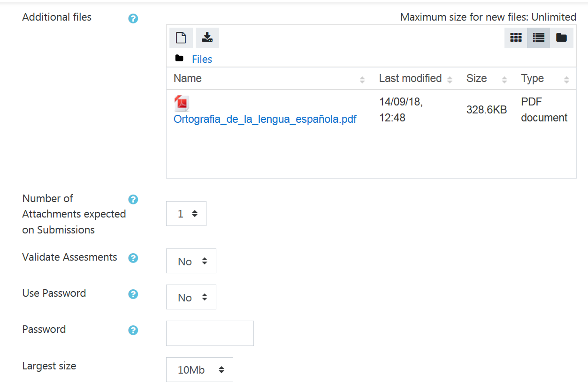
Task: Sort files by Last modified column
Action: [x=416, y=79]
